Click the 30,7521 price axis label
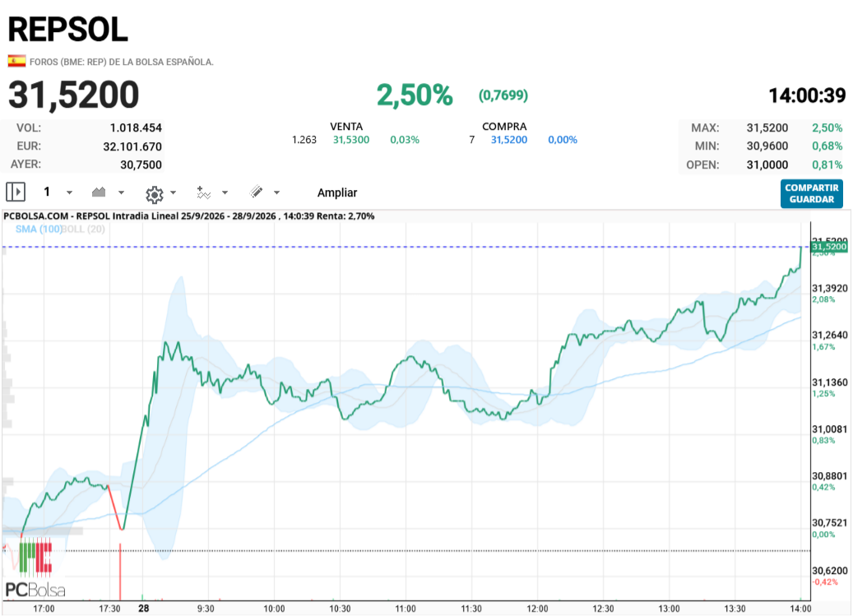The image size is (853, 616). pos(830,522)
